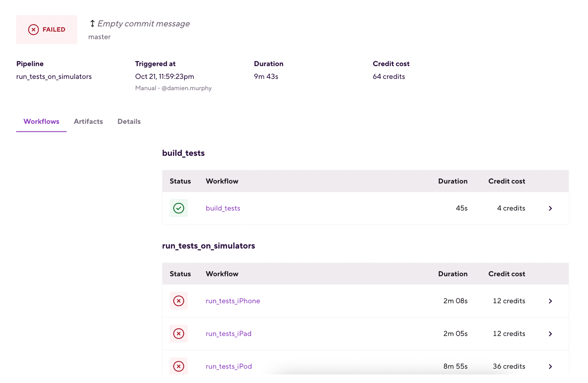588x383 pixels.
Task: Click the red failed status icon for run_tests_iPhone
Action: tap(178, 301)
